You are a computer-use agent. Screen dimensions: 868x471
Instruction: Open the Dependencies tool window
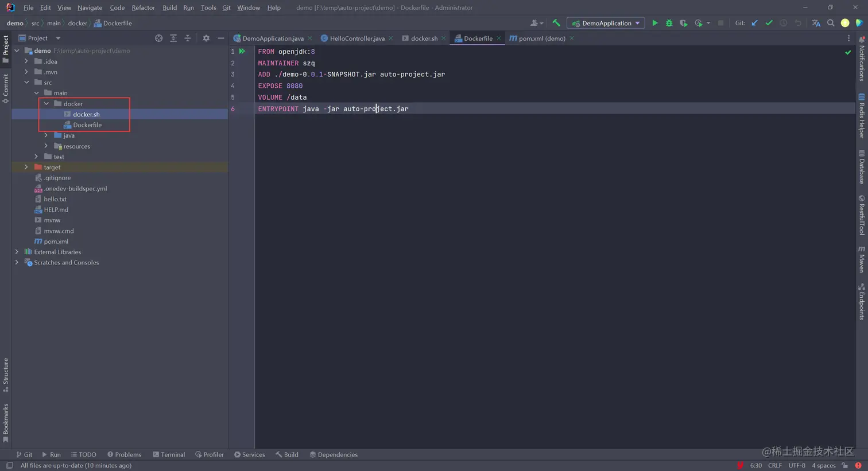coord(334,454)
